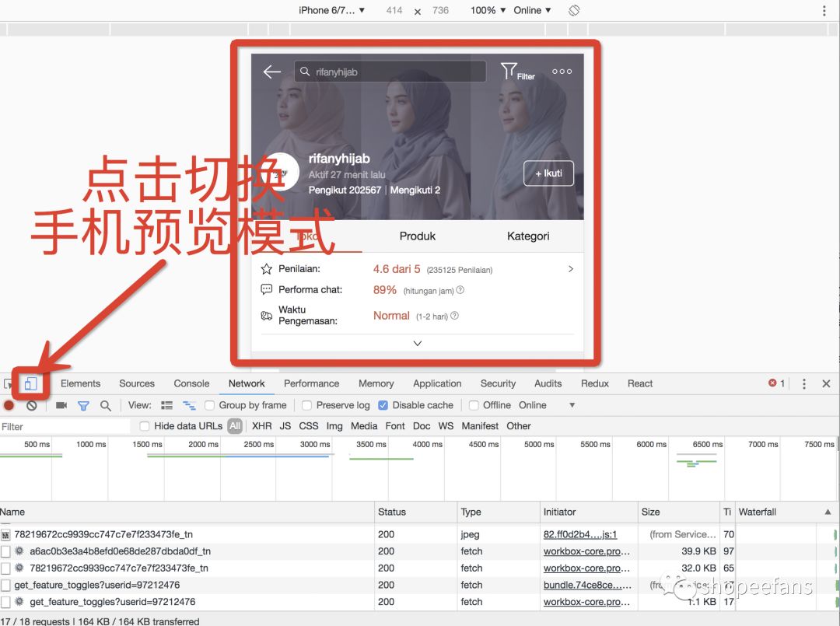Clear the network log with the circle-slash icon

click(x=30, y=405)
